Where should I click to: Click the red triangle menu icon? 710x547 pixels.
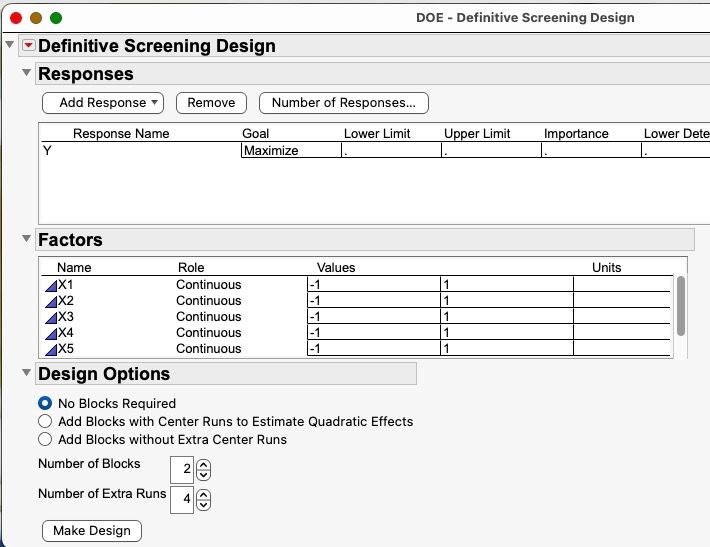click(x=27, y=46)
